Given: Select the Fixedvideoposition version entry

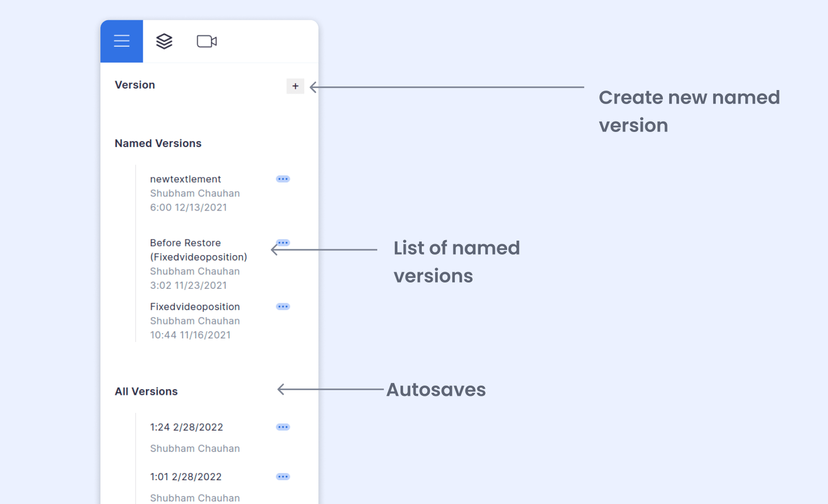Looking at the screenshot, I should pos(195,307).
